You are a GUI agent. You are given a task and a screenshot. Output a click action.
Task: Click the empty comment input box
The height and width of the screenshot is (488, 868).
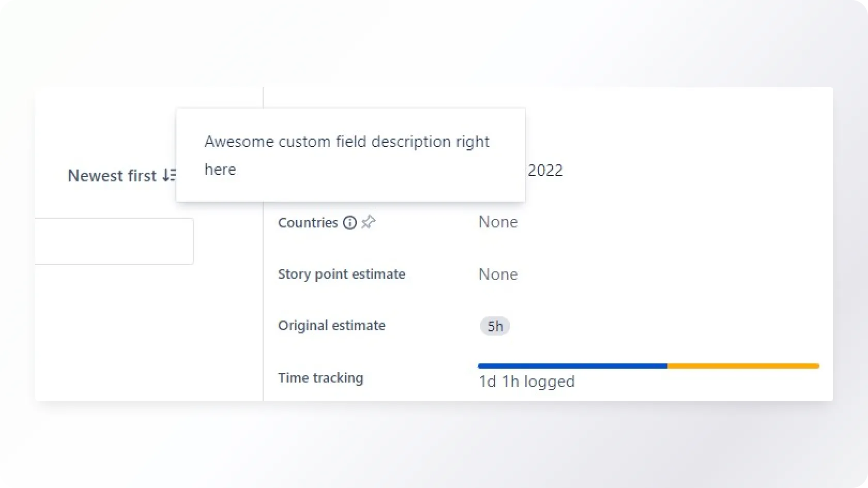click(x=114, y=241)
